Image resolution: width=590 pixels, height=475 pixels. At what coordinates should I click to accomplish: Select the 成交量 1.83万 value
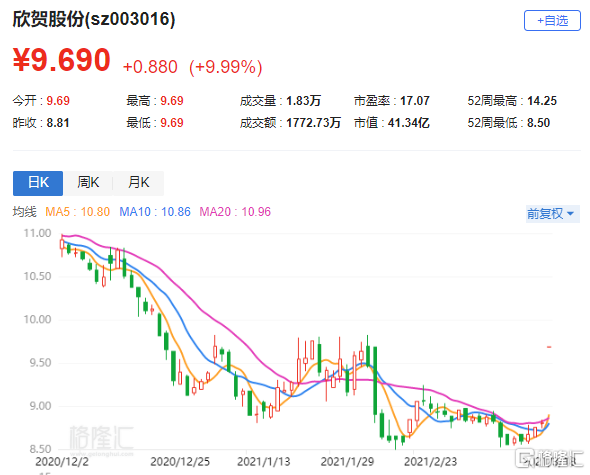[303, 101]
